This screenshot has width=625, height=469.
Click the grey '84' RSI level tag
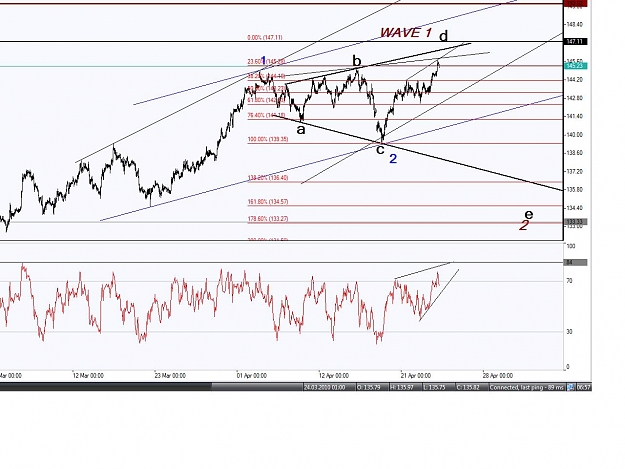tap(575, 263)
